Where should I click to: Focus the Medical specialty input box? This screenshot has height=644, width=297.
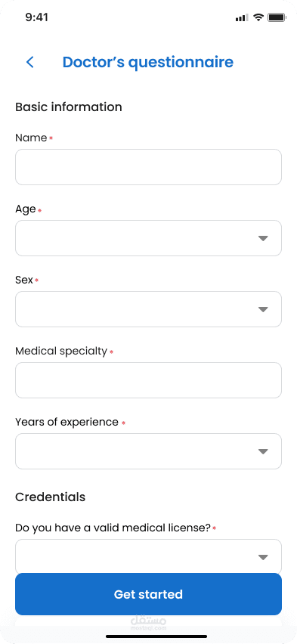click(x=148, y=380)
